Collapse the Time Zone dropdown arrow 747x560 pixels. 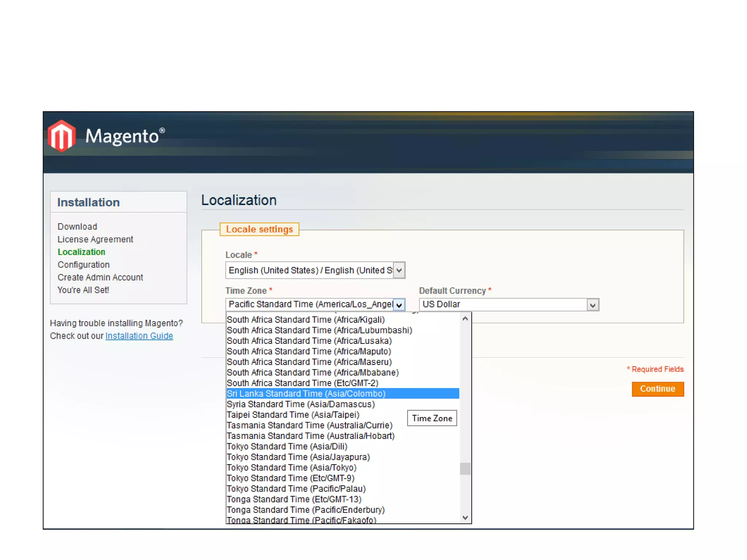[x=399, y=305]
